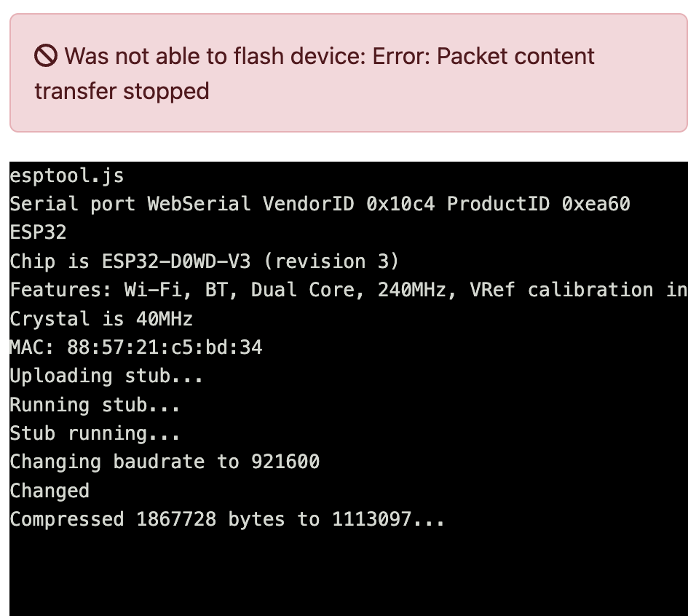Select the esptool.js line in the terminal
This screenshot has width=696, height=616.
(66, 175)
